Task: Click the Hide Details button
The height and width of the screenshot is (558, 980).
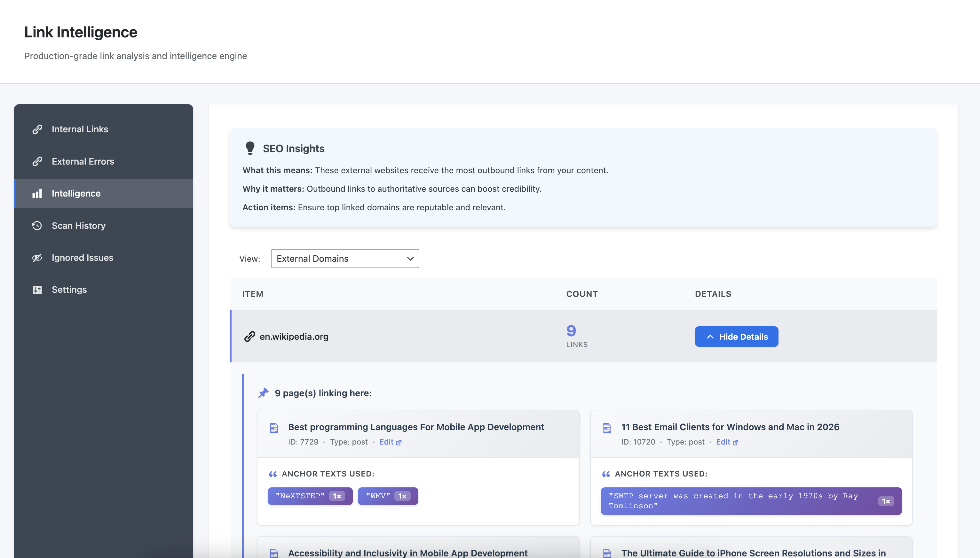Action: [x=736, y=337]
